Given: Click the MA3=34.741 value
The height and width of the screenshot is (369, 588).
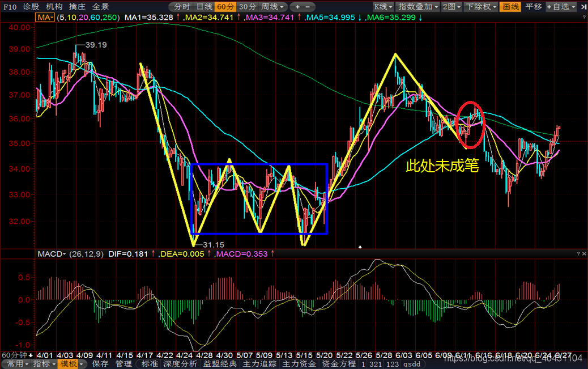Looking at the screenshot, I should coord(270,17).
